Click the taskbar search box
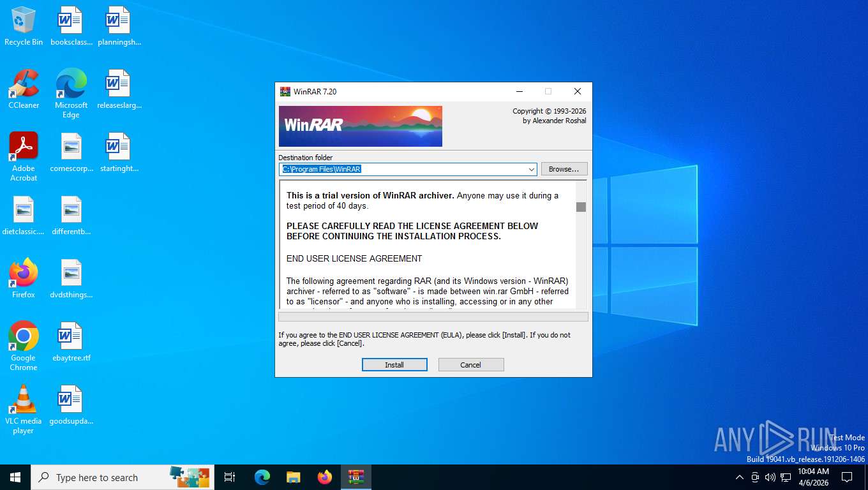This screenshot has height=490, width=868. click(123, 477)
